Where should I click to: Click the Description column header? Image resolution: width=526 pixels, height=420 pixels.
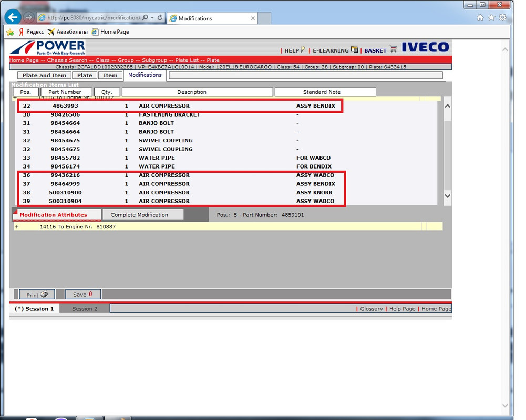(197, 92)
